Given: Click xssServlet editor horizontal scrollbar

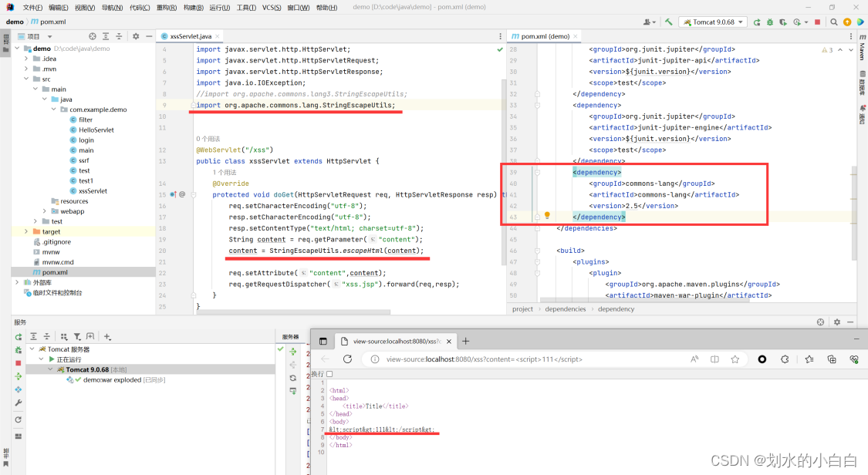Looking at the screenshot, I should pos(293,312).
